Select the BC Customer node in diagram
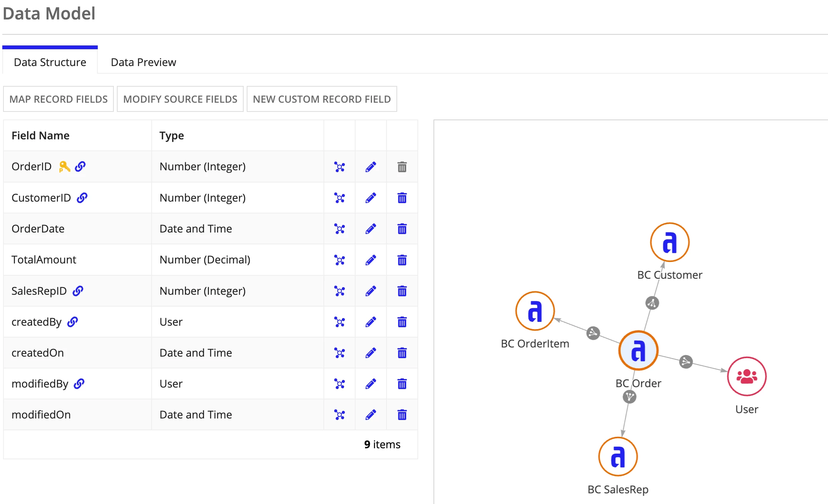 pyautogui.click(x=670, y=242)
